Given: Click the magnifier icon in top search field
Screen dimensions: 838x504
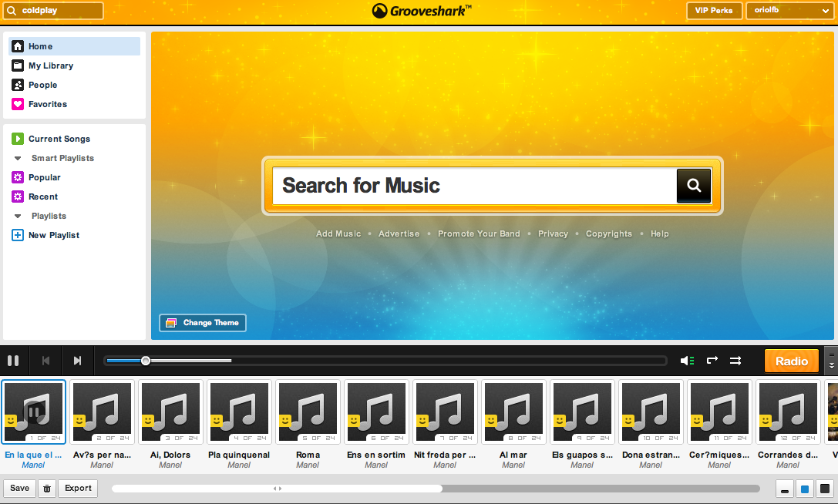Looking at the screenshot, I should [x=12, y=10].
